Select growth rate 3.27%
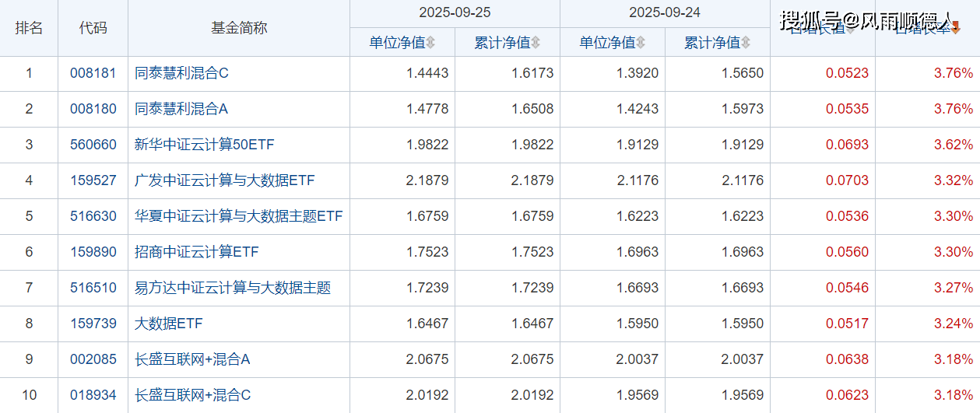This screenshot has height=413, width=980. (954, 288)
